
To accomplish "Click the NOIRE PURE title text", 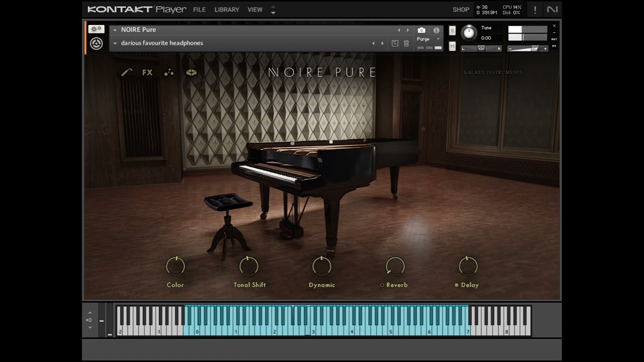I will point(323,72).
